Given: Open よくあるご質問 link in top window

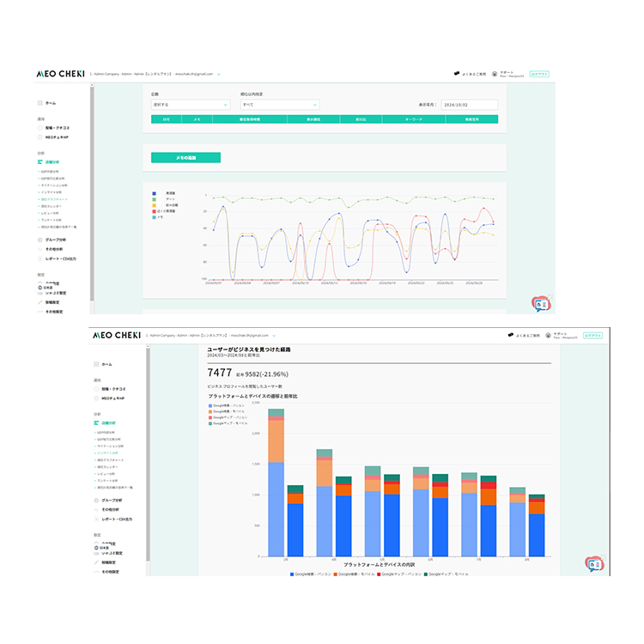Looking at the screenshot, I should (474, 75).
